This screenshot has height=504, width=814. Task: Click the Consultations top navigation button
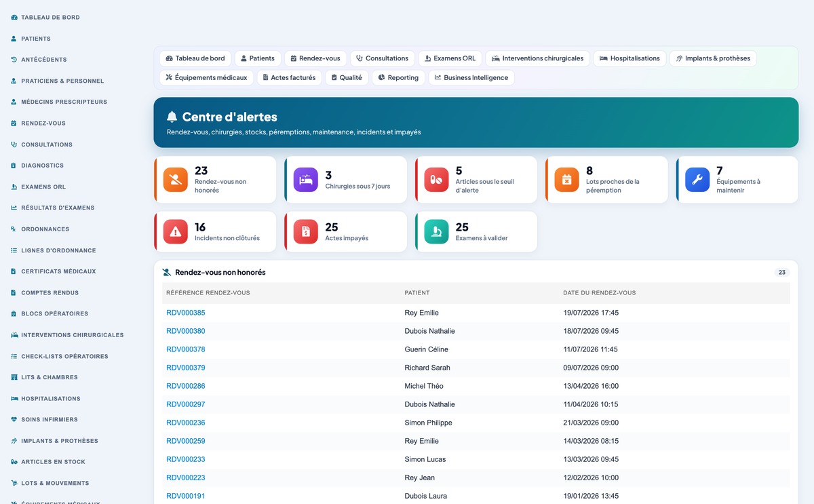(383, 58)
